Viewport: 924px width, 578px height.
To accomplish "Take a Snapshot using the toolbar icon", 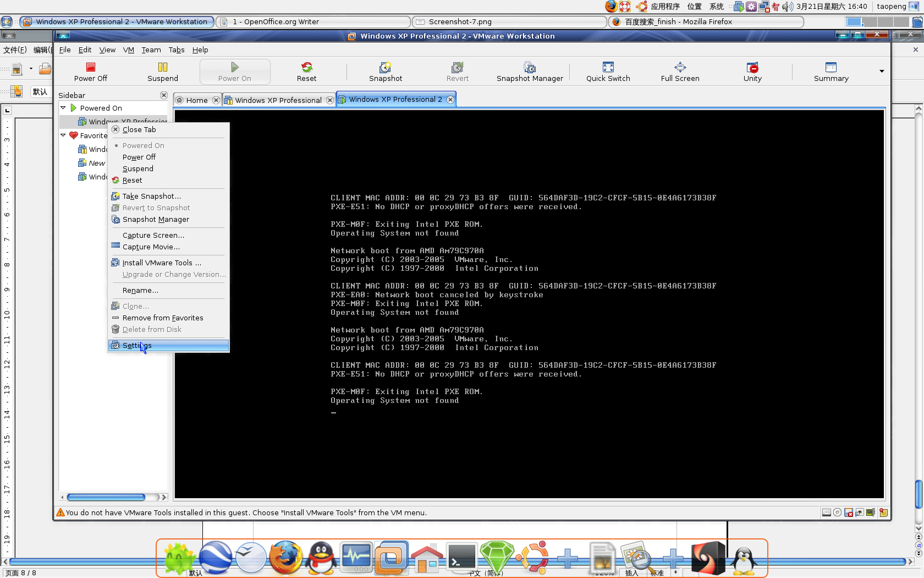I will pyautogui.click(x=386, y=72).
